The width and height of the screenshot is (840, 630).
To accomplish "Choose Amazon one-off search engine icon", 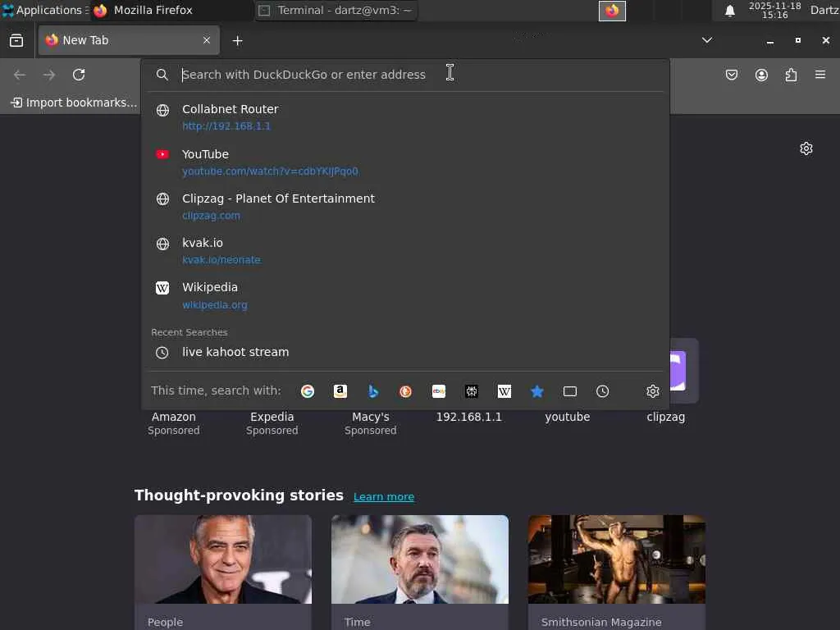I will coord(340,391).
